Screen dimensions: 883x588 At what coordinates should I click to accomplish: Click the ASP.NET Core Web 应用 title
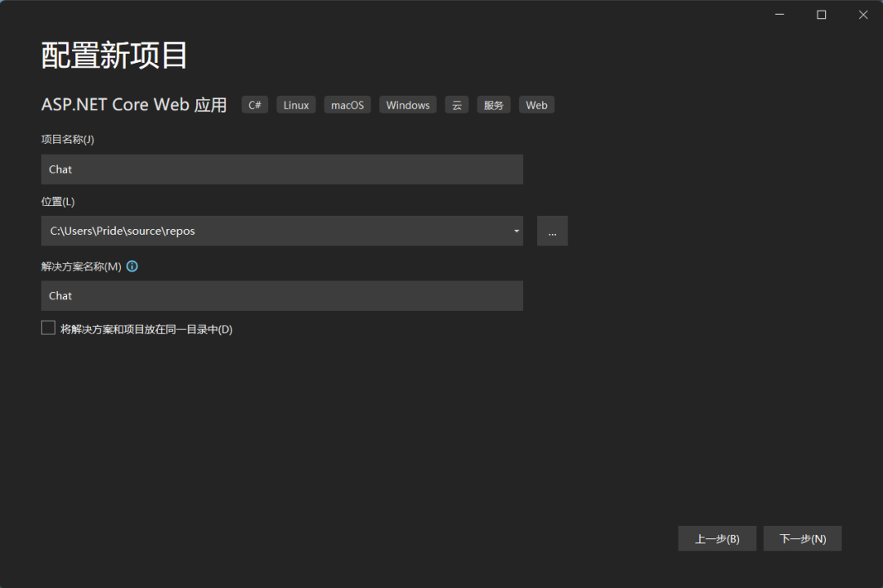(x=134, y=105)
